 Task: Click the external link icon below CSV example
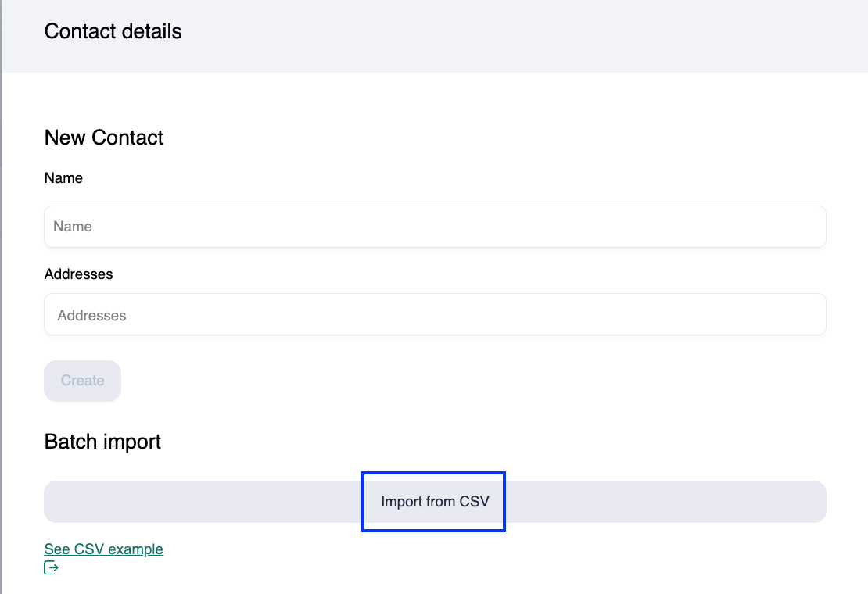pos(52,567)
